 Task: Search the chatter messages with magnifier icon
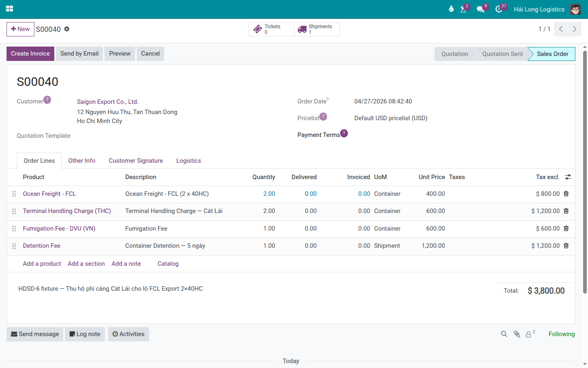click(x=504, y=334)
